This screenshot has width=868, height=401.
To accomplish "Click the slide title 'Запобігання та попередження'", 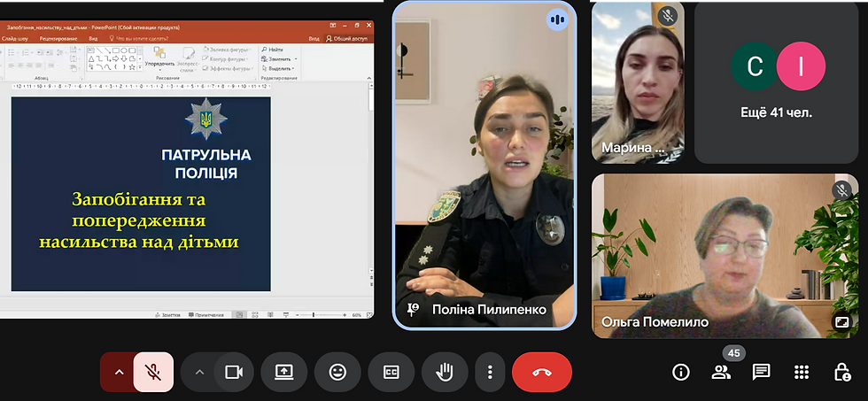I will (139, 210).
